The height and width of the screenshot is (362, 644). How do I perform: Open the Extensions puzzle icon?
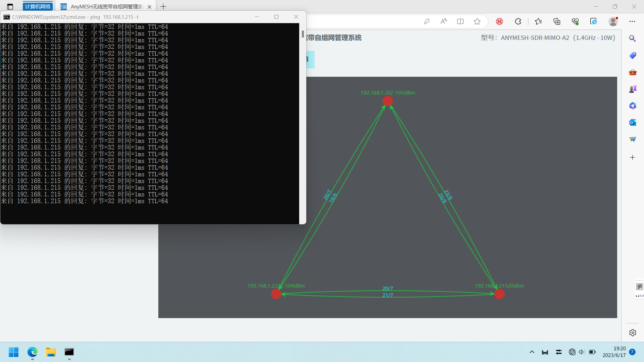(x=518, y=21)
